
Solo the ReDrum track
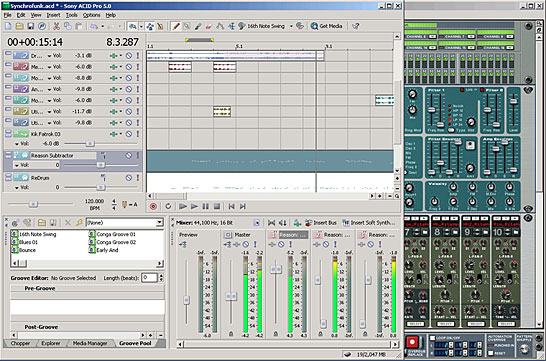(138, 178)
